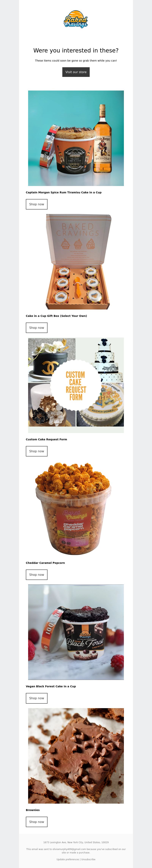Screen dimensions: 152x868
Task: Click the Brownies product photo
Action: [x=76, y=756]
